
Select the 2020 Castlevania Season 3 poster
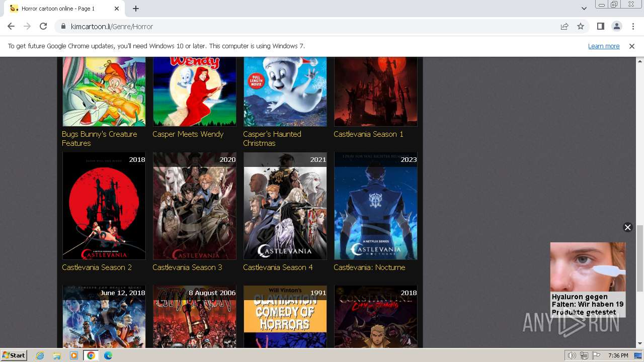pyautogui.click(x=194, y=206)
